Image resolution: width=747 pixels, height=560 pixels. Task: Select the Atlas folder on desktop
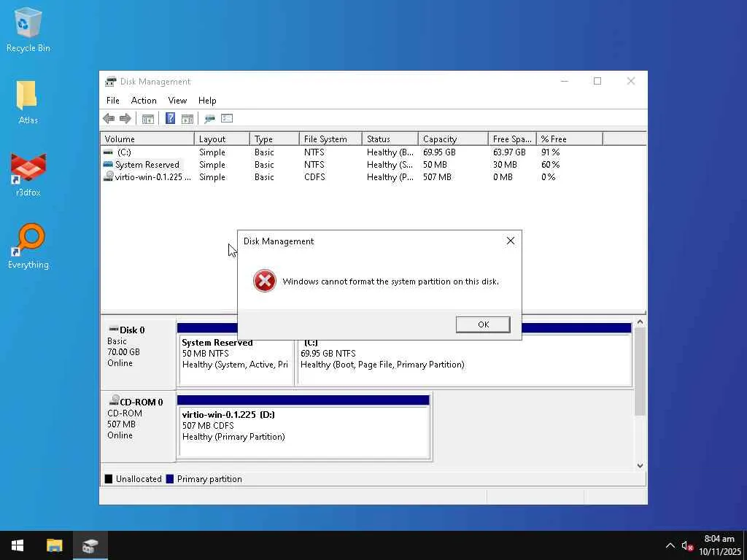tap(28, 102)
